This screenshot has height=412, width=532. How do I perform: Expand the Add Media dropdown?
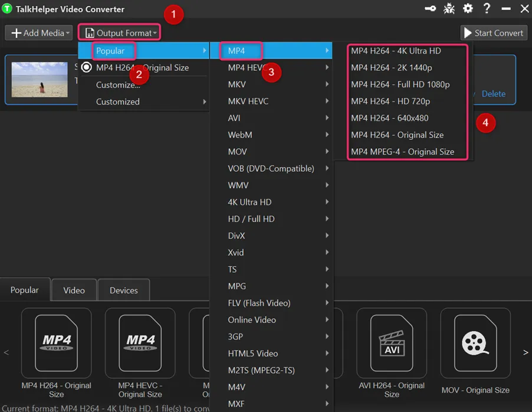[39, 33]
